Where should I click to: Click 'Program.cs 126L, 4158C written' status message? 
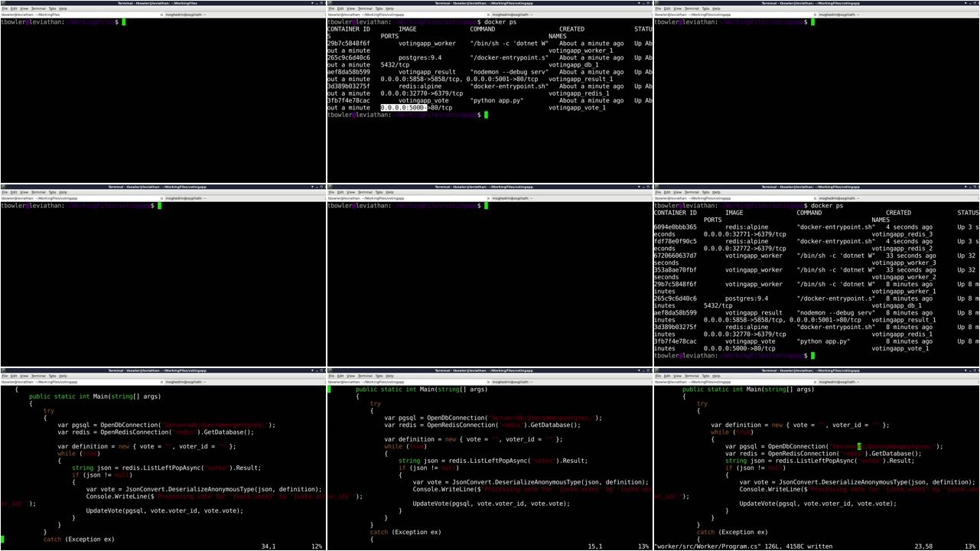[743, 546]
